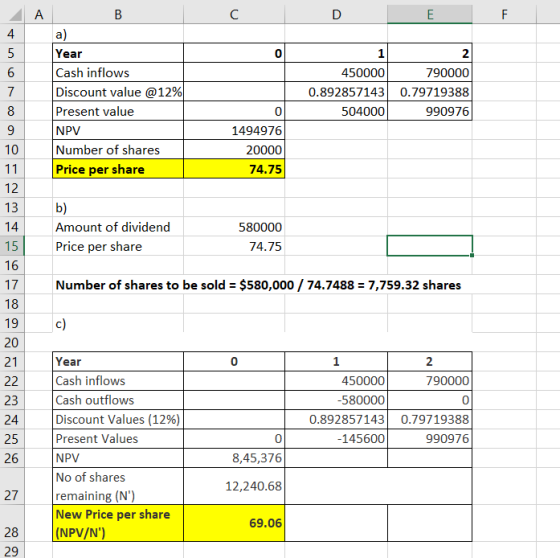Click the 12,240.68 shares remaining value

(234, 486)
